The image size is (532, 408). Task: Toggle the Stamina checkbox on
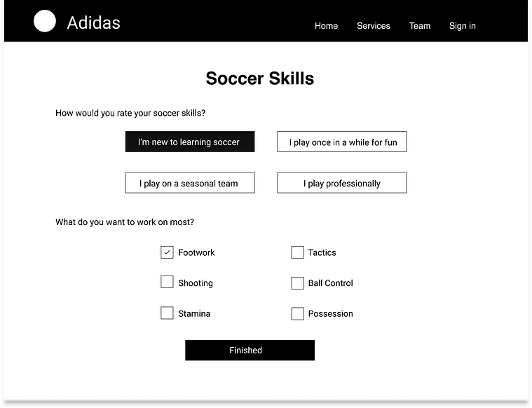click(167, 313)
